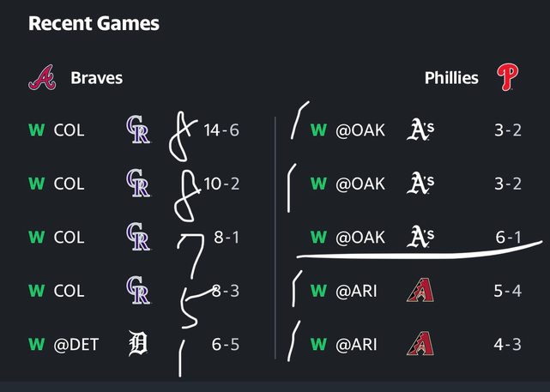The image size is (550, 392).
Task: Click the Rockies logo beside the 14-6 score
Action: coord(137,131)
